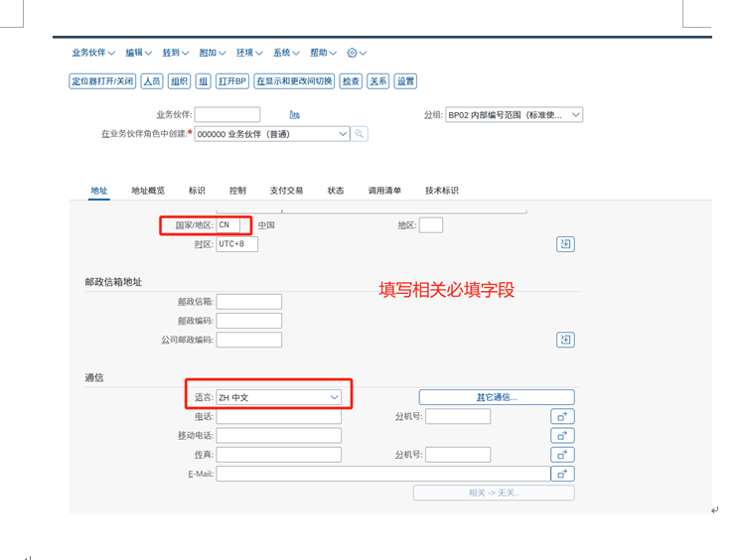Click the arrow icon in the 传真 row
This screenshot has height=560, width=745.
pos(562,455)
